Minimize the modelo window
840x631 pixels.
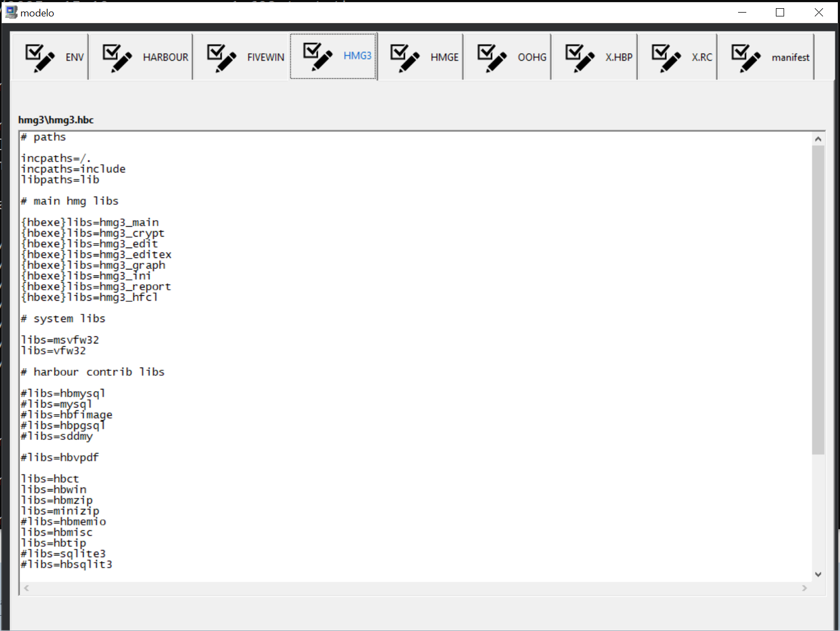pos(742,12)
